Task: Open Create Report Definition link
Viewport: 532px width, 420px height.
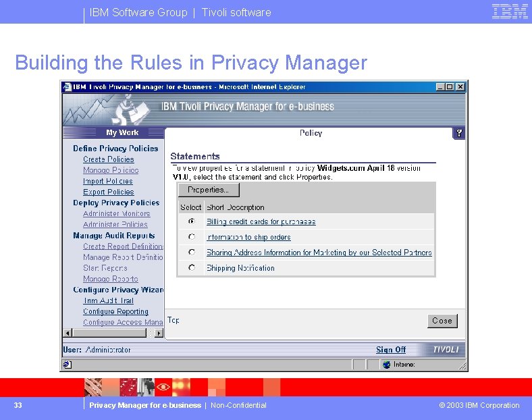Action: point(123,246)
